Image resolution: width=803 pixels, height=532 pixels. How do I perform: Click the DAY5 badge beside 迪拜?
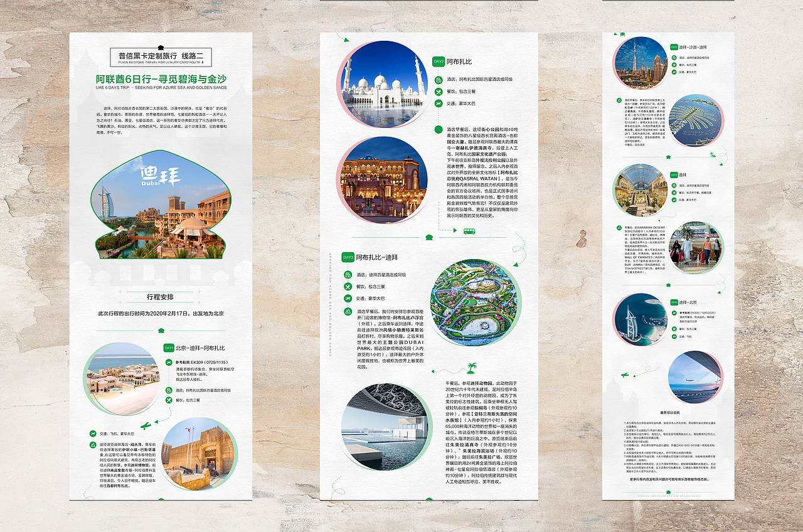(x=674, y=175)
